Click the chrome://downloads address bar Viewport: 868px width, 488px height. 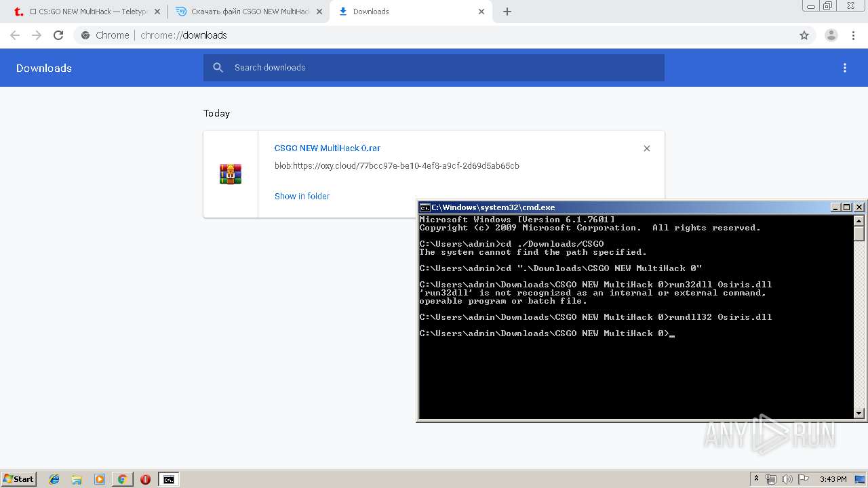[434, 35]
